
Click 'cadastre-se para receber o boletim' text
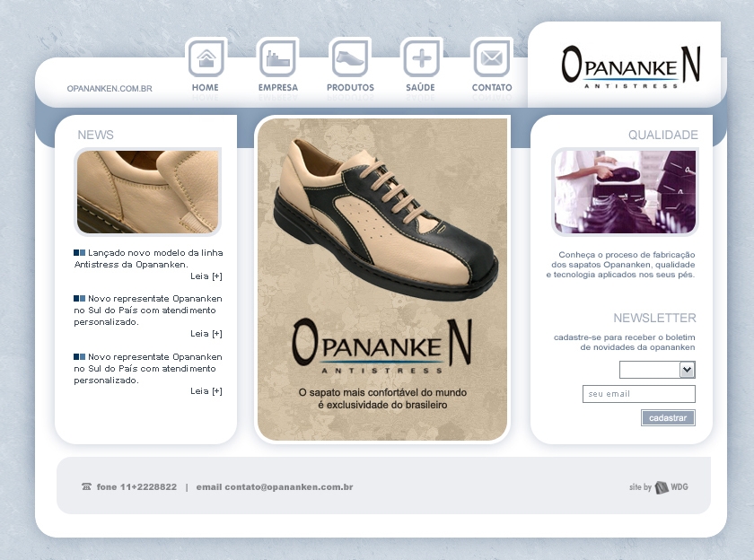click(624, 337)
